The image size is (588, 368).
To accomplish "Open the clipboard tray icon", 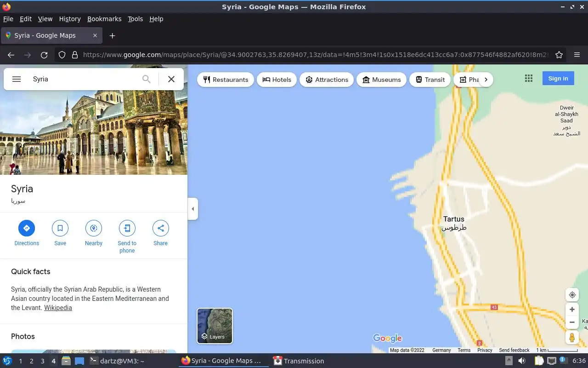I will [x=538, y=361].
